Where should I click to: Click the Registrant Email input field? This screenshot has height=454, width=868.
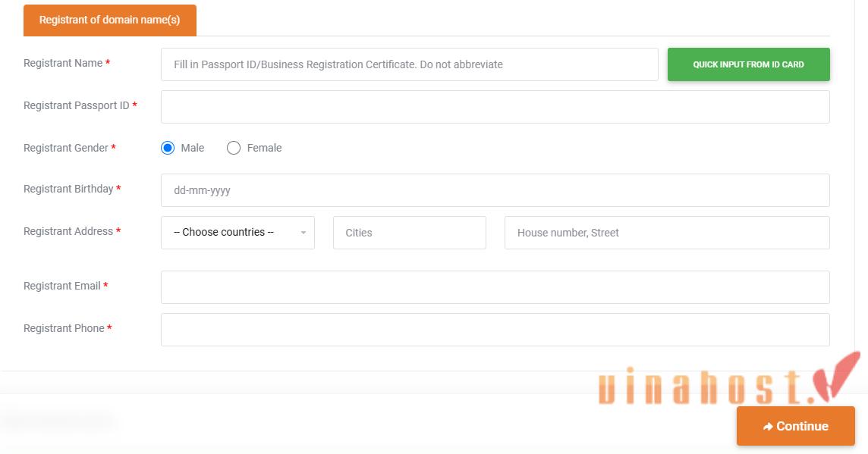tap(495, 287)
